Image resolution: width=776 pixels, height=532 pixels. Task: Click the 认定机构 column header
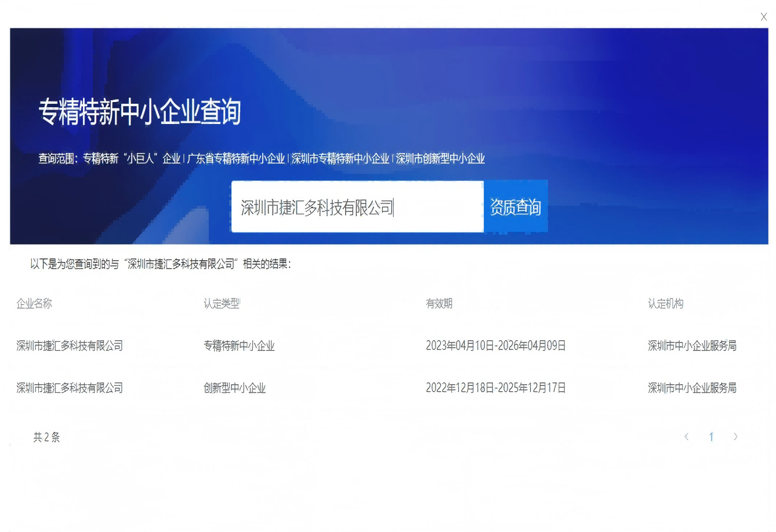tap(665, 303)
